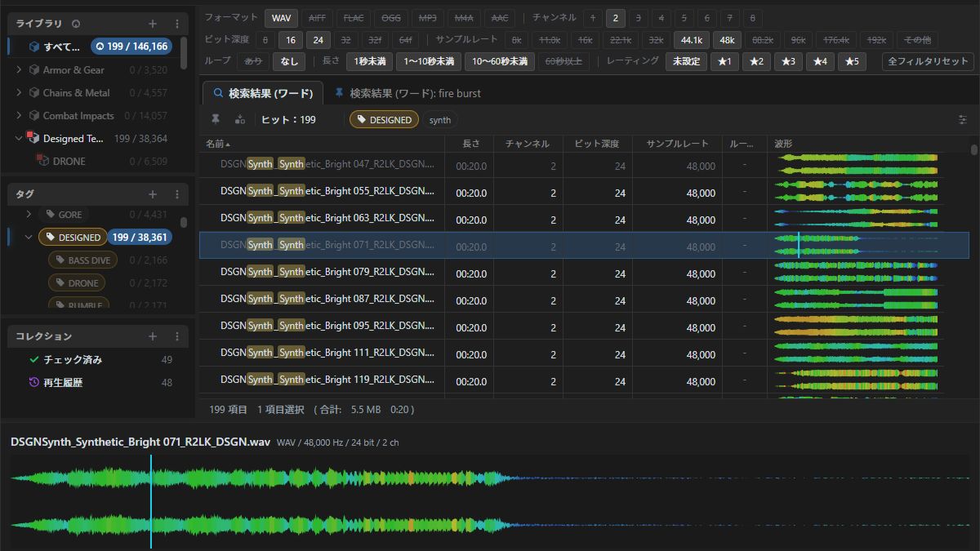
Task: Collapse the DESIGNED tag group
Action: point(29,238)
